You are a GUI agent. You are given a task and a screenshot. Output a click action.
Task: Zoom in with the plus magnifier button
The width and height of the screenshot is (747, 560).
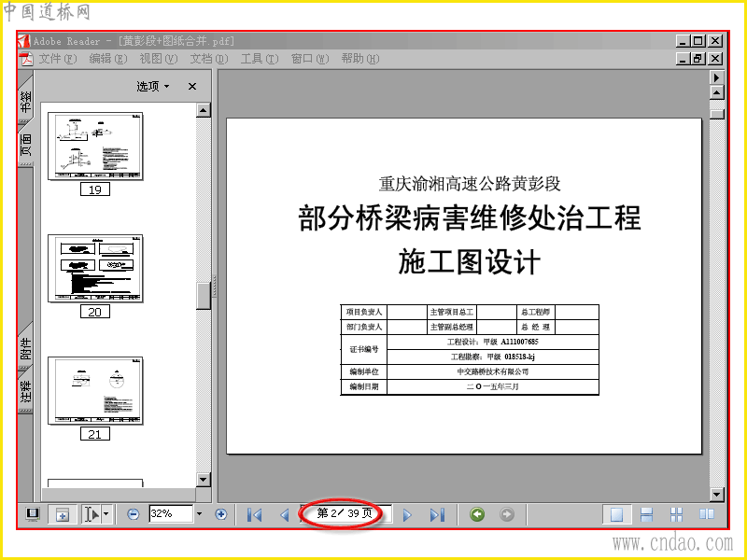220,514
